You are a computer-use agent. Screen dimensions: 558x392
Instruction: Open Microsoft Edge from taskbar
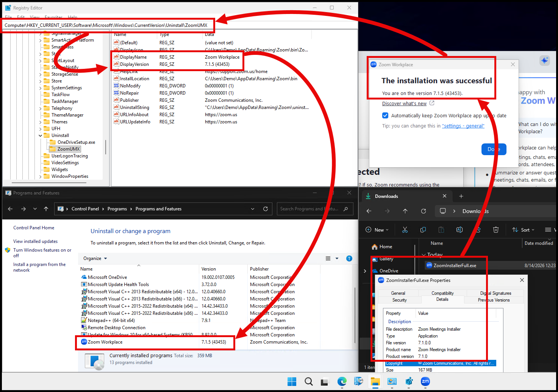342,381
